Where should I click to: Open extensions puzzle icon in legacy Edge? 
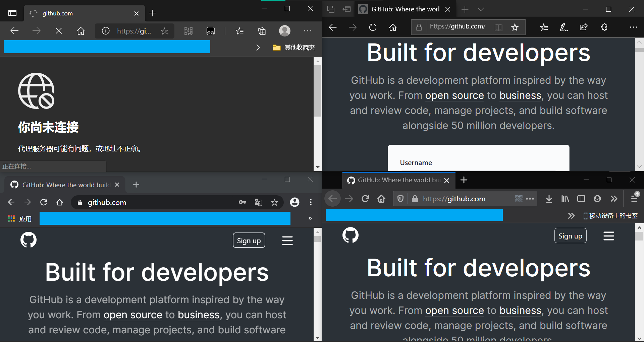[x=604, y=27]
